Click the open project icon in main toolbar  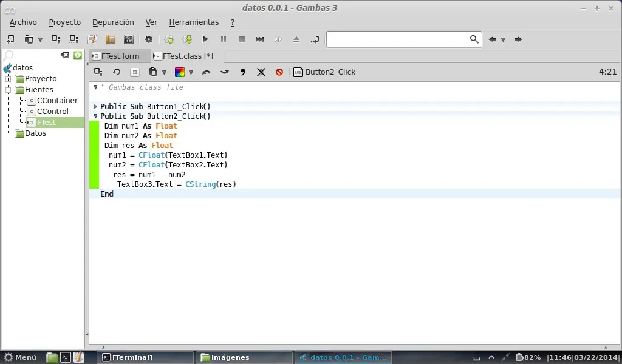(29, 39)
